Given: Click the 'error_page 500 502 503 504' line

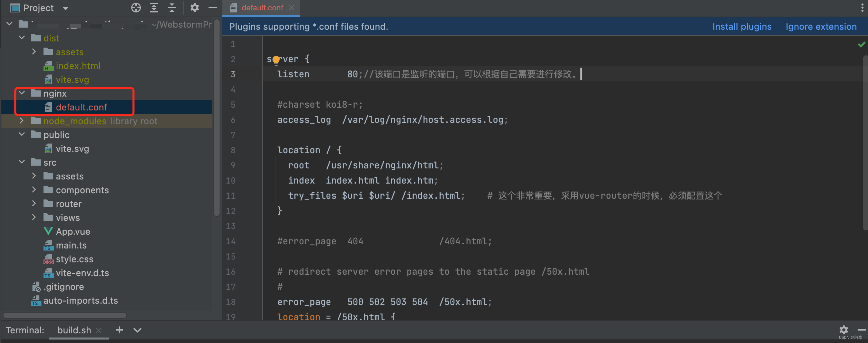Looking at the screenshot, I should (x=385, y=302).
